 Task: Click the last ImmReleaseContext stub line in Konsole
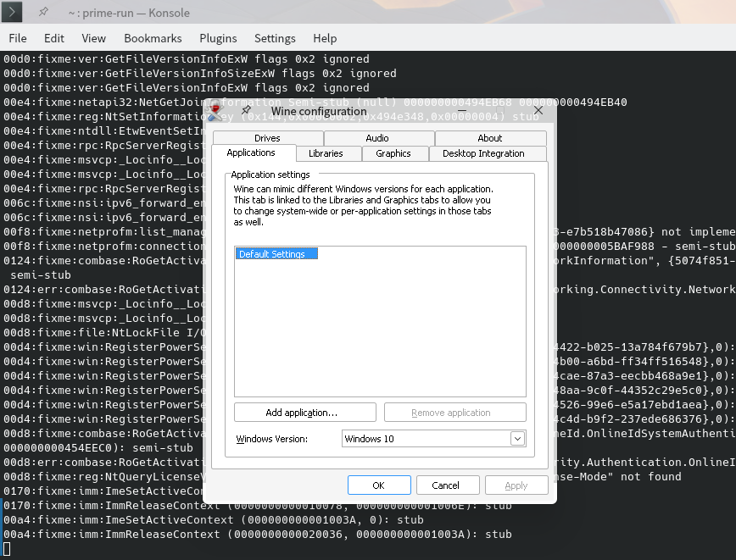(x=258, y=535)
